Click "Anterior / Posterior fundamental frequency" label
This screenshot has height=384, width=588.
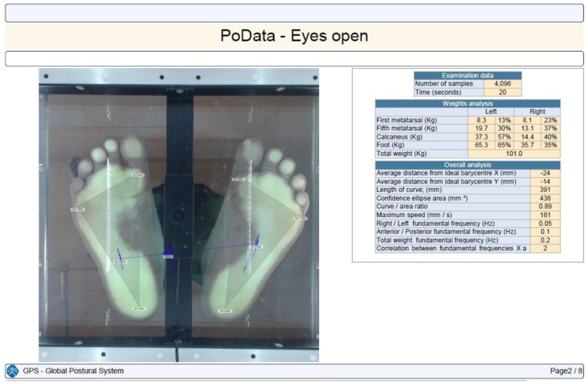pos(446,232)
